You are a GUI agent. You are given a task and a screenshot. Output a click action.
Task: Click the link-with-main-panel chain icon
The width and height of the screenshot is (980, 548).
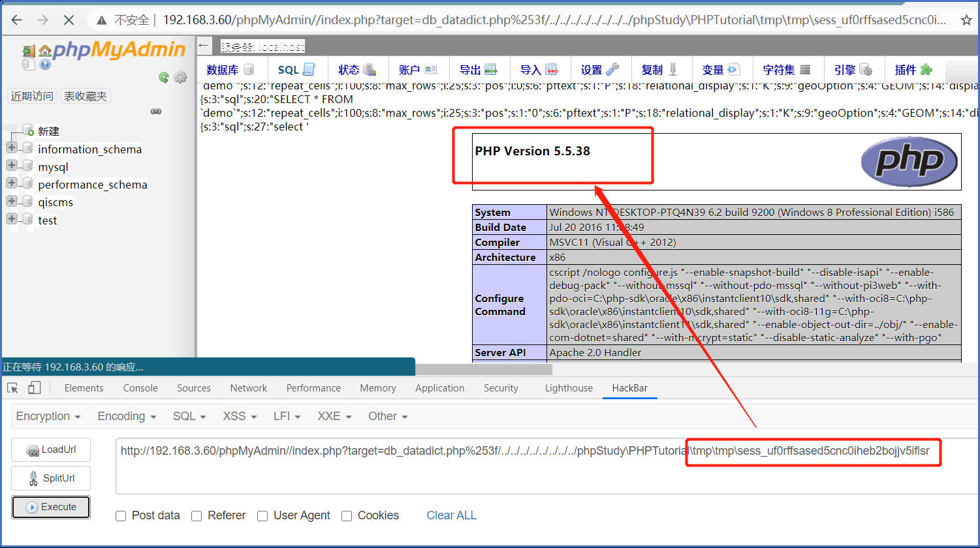click(x=156, y=112)
